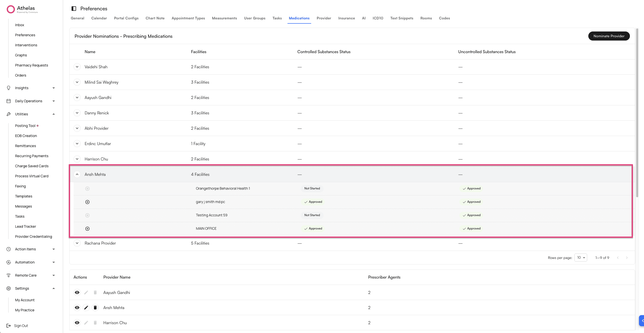Open the Rows per page dropdown
This screenshot has height=333, width=644.
point(581,258)
